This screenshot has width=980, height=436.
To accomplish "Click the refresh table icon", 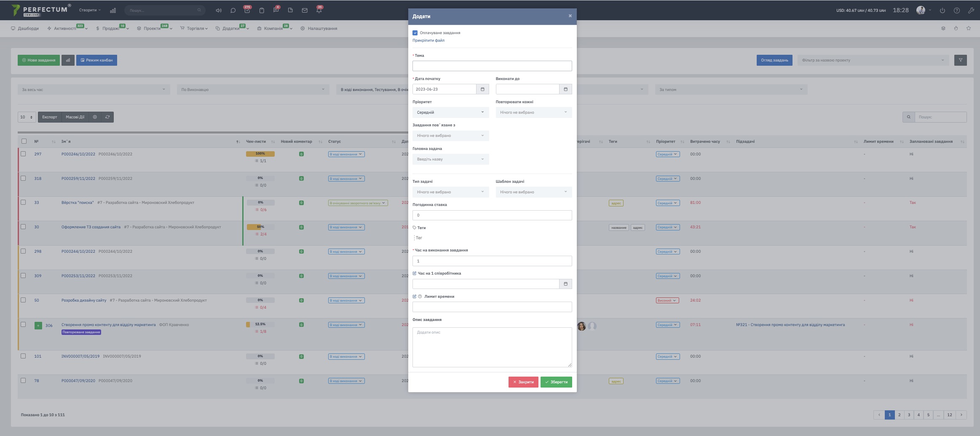I will (x=107, y=117).
